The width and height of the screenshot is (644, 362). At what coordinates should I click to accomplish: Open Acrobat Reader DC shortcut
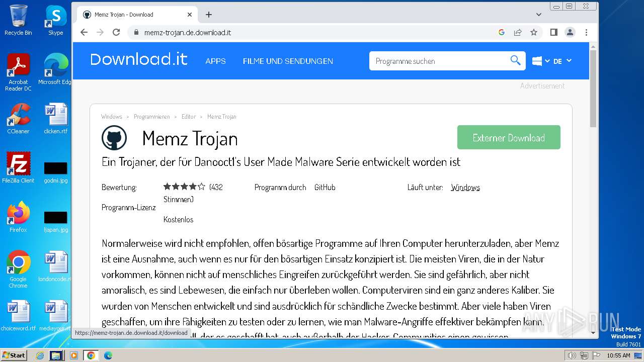click(18, 72)
